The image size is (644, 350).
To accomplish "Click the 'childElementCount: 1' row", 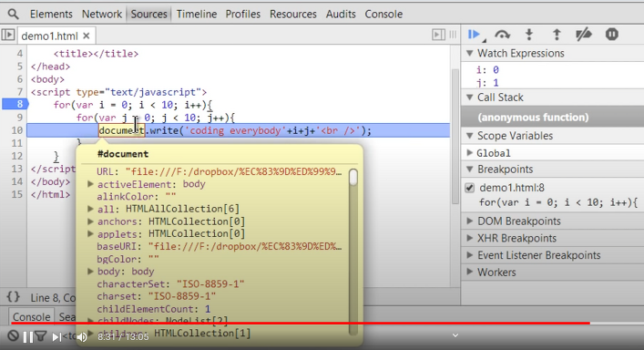I will [154, 309].
